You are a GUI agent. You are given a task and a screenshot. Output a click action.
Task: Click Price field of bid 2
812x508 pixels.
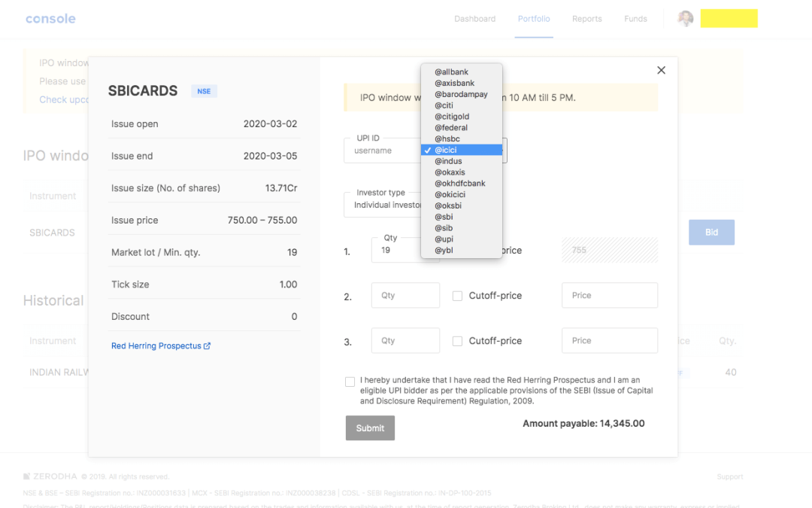(x=610, y=296)
